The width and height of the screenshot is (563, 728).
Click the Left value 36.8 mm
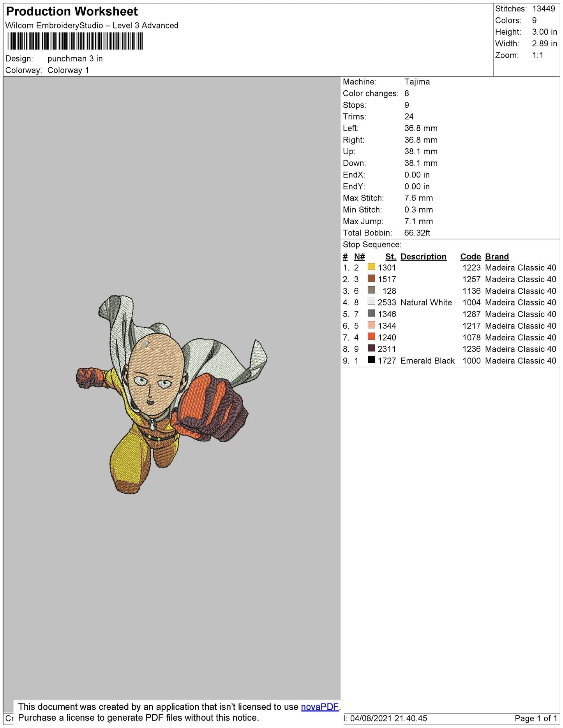pos(421,128)
